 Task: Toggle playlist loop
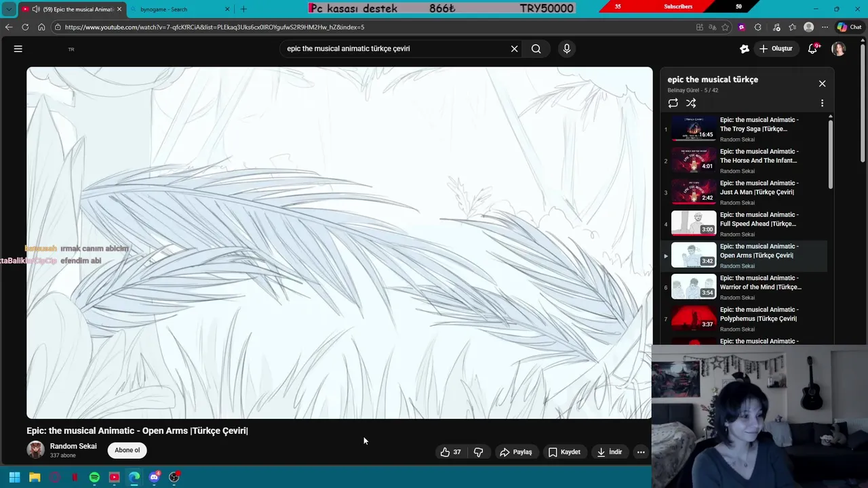click(x=673, y=103)
